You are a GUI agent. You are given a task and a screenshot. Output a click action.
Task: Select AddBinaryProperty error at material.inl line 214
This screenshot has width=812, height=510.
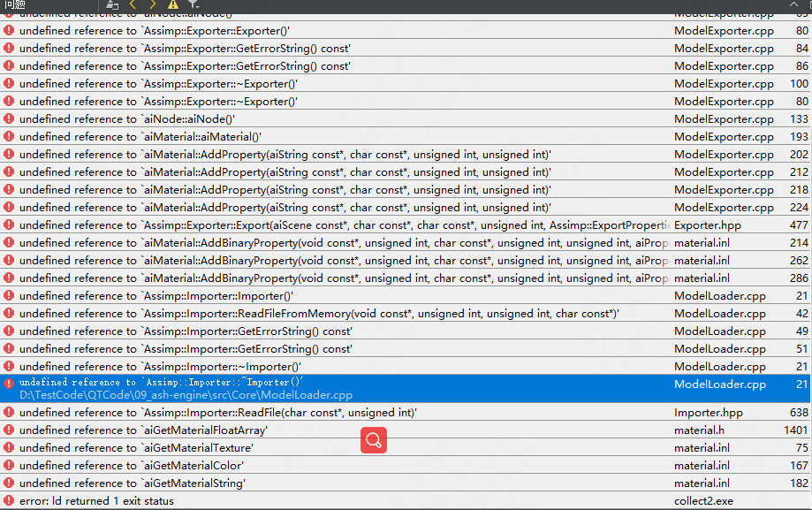pyautogui.click(x=406, y=242)
